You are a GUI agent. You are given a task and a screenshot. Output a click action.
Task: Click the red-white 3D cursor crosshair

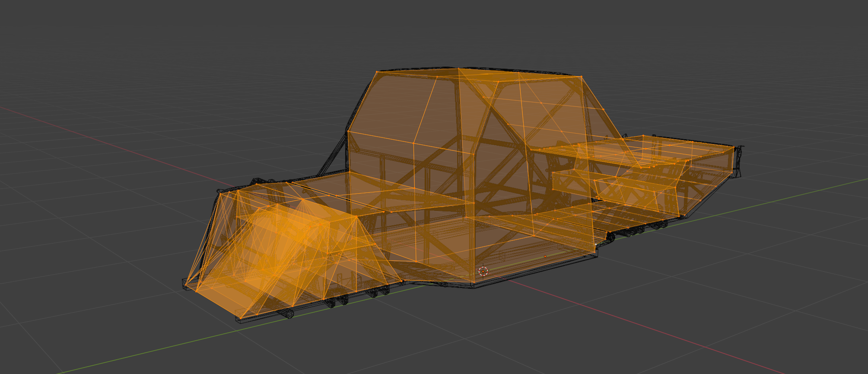[483, 271]
